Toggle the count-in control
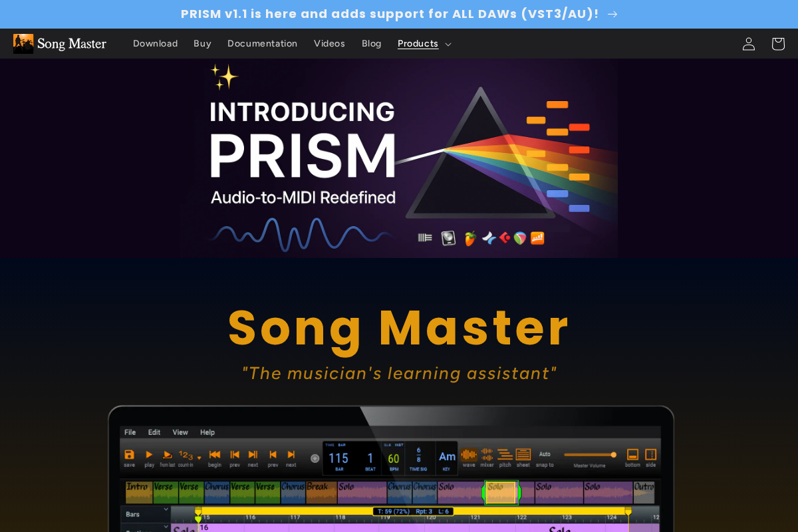 [186, 455]
